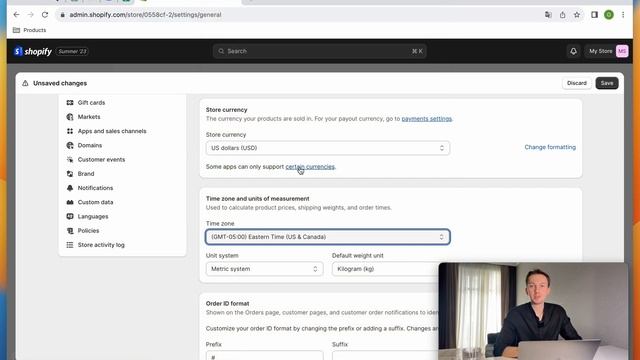Click the Brand icon in sidebar
The image size is (640, 360).
[70, 174]
